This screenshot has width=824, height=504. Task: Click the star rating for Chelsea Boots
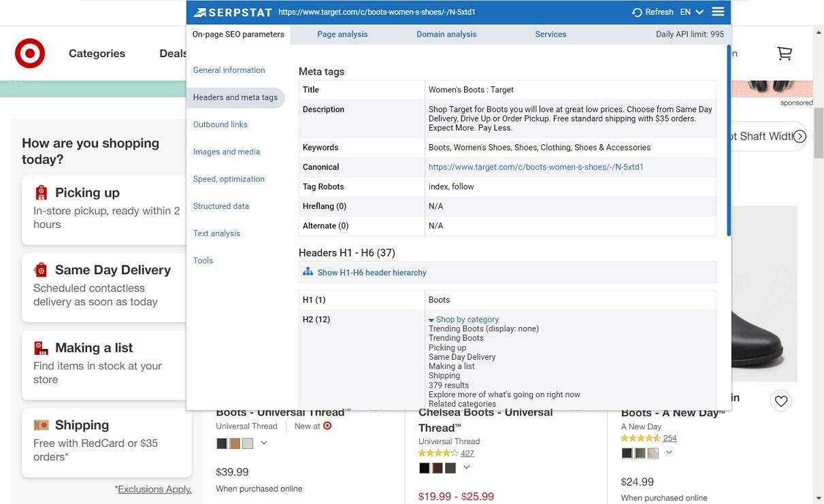(x=438, y=453)
